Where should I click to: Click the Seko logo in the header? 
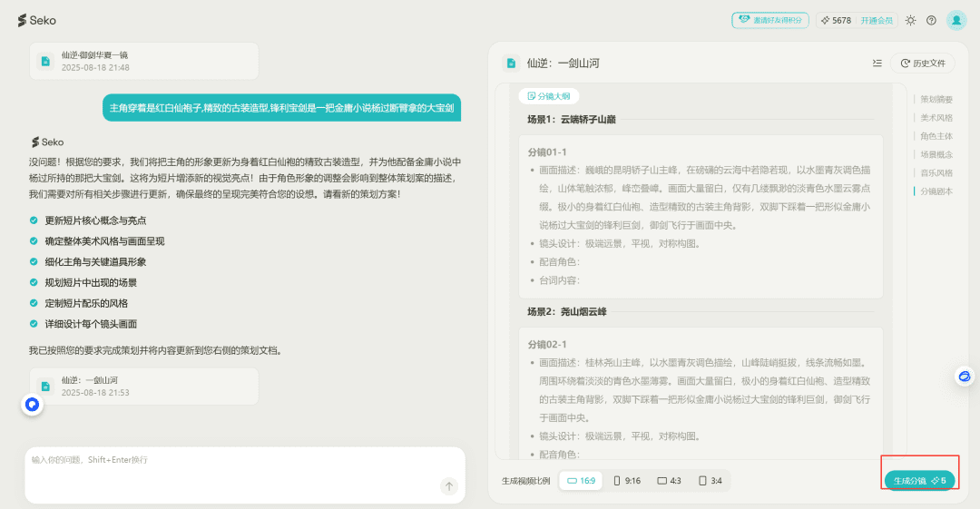pos(36,20)
